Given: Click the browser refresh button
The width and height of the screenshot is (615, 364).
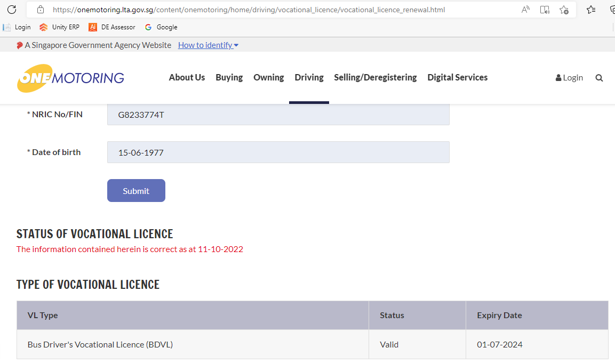Looking at the screenshot, I should tap(12, 10).
